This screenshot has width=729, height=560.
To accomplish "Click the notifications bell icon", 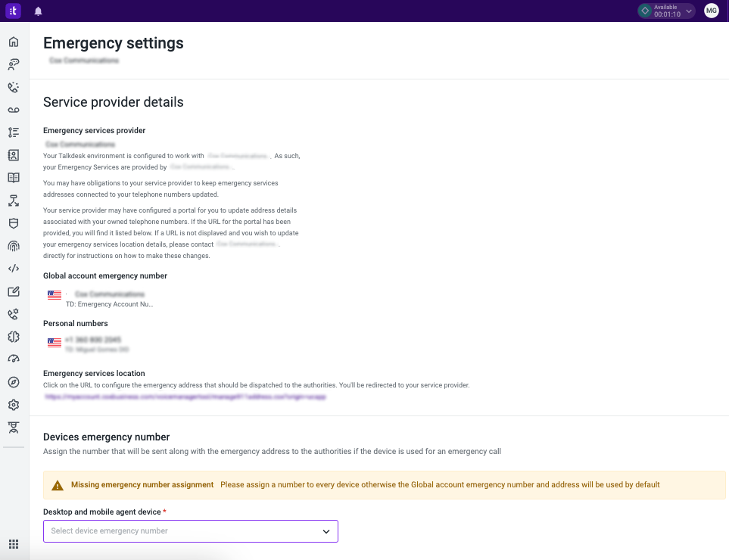I will [38, 11].
